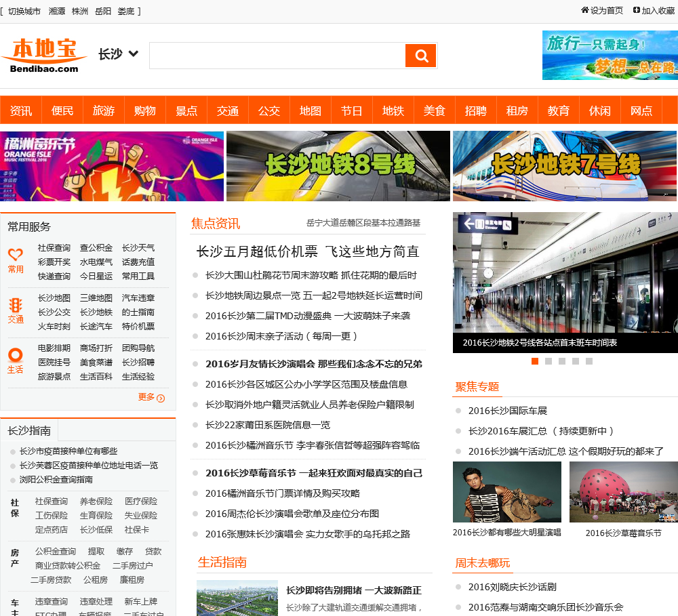
Task: Open the 美食 navigation tab
Action: coord(435,110)
